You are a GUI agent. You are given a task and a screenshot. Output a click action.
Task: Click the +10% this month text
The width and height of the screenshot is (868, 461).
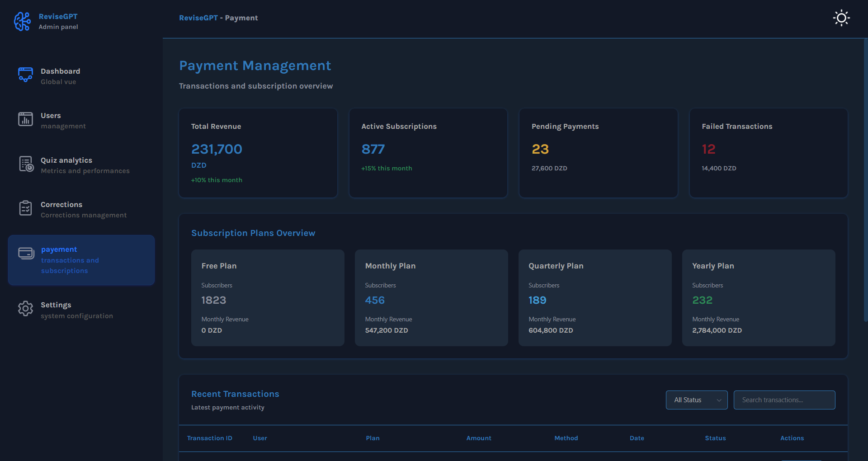coord(217,180)
